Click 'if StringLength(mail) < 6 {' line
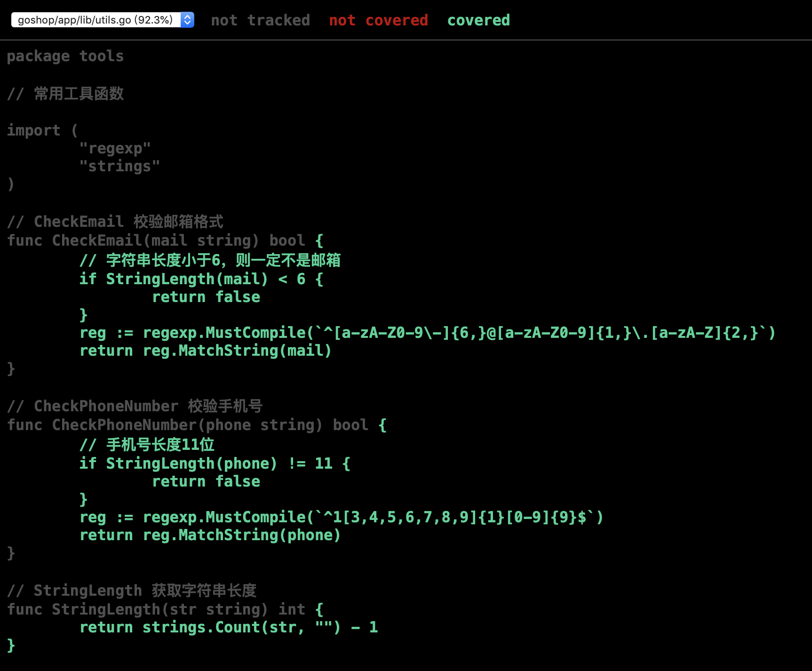Viewport: 812px width, 671px height. coord(201,279)
